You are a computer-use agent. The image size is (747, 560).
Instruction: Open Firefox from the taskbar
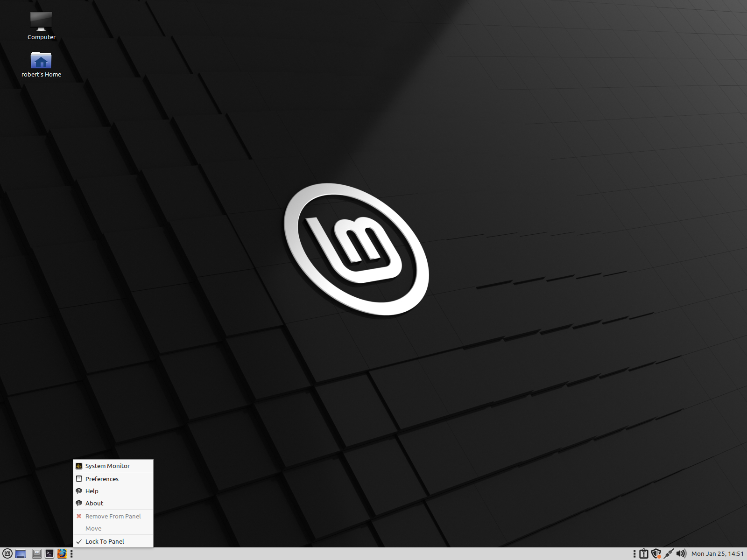click(62, 553)
